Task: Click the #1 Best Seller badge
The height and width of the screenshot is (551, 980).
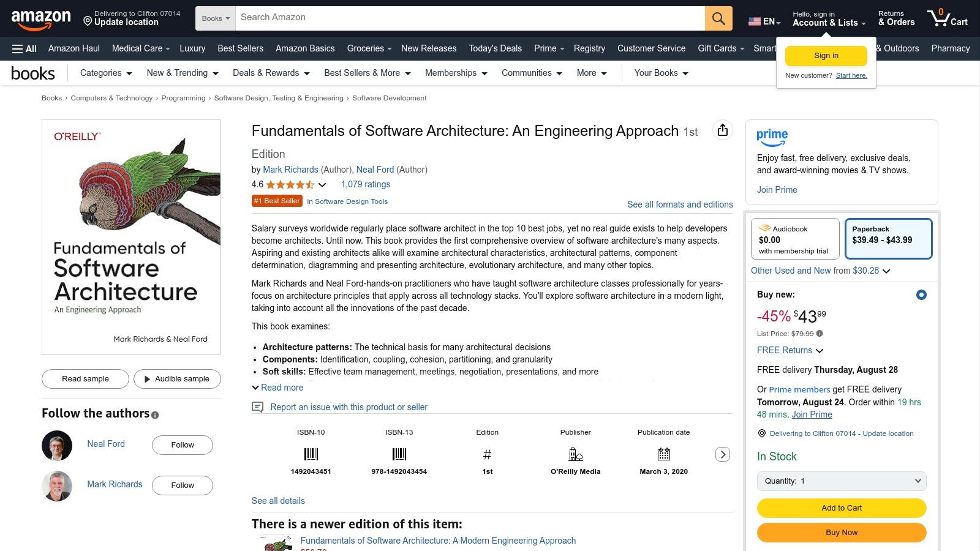Action: 277,201
